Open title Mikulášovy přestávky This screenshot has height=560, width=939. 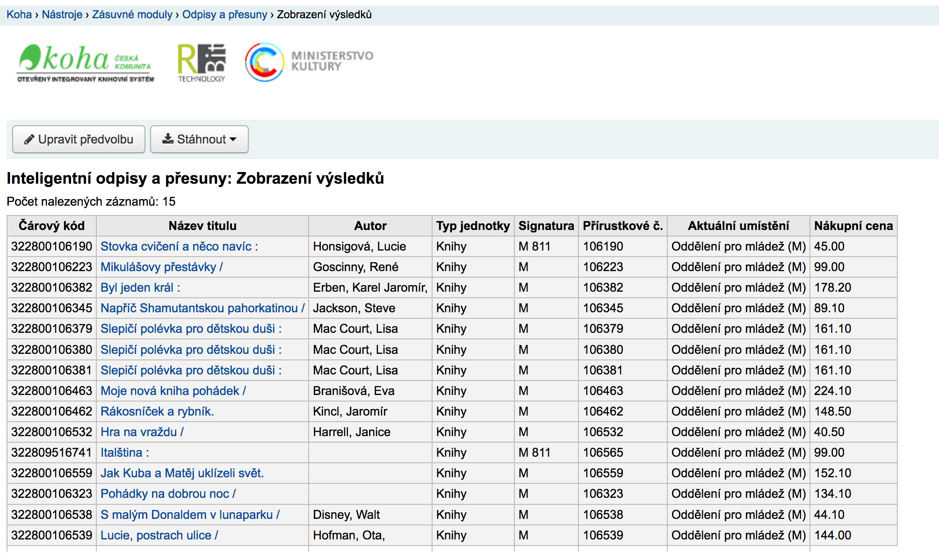pyautogui.click(x=161, y=267)
